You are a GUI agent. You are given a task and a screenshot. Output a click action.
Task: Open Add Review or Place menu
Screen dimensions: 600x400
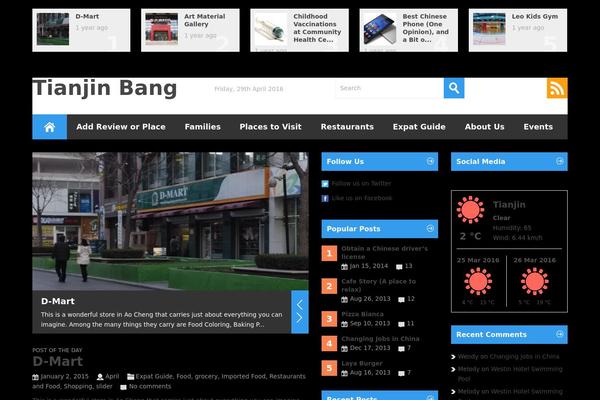[121, 127]
